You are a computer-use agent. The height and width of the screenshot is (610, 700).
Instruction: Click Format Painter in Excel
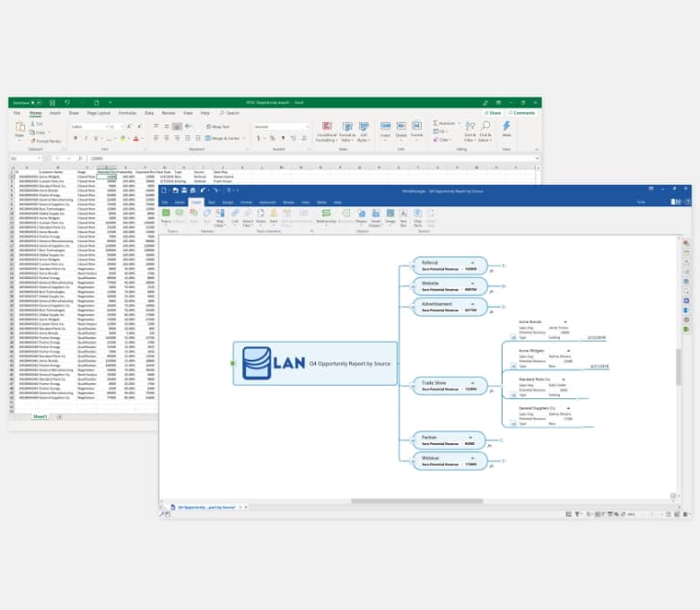(x=46, y=141)
